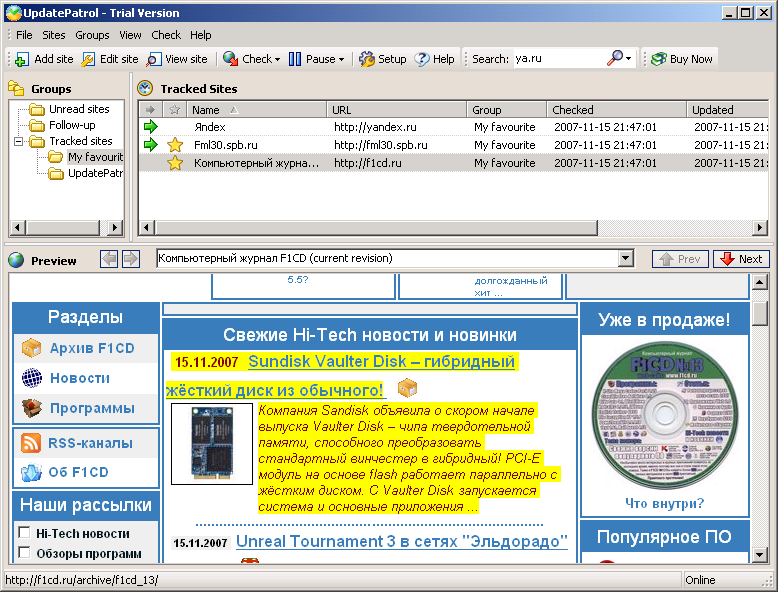Click the Об F1CD icon
The width and height of the screenshot is (778, 592).
[31, 472]
